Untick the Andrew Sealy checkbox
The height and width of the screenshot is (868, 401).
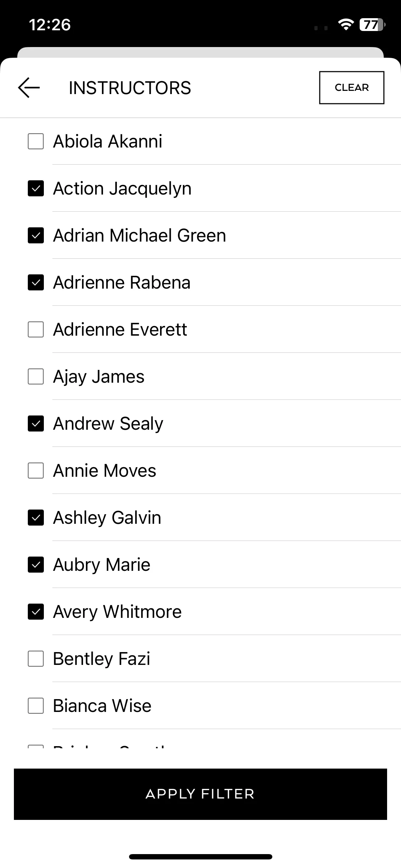coord(36,423)
